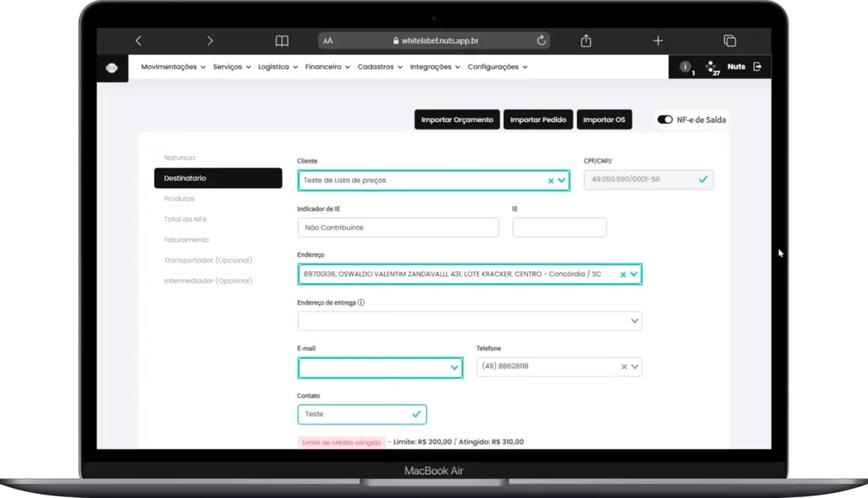868x498 pixels.
Task: Reload the page with the refresh icon
Action: (542, 40)
